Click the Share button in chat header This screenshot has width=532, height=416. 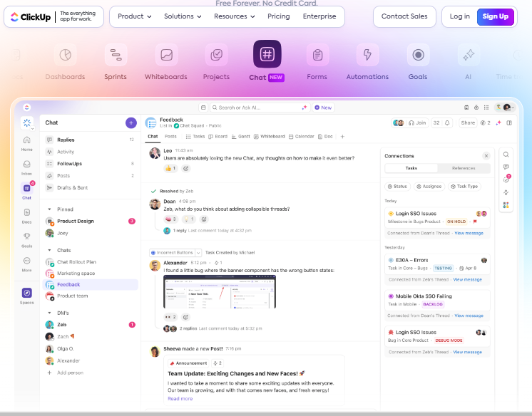tap(468, 123)
